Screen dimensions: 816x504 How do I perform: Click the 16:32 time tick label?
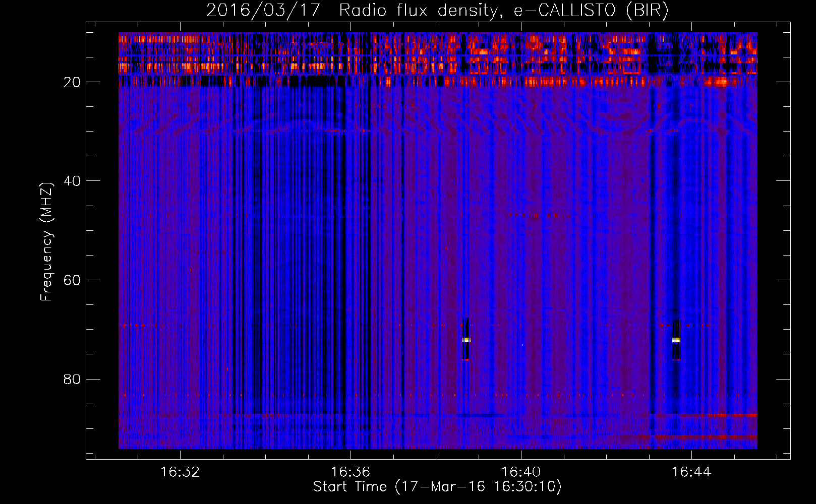180,472
